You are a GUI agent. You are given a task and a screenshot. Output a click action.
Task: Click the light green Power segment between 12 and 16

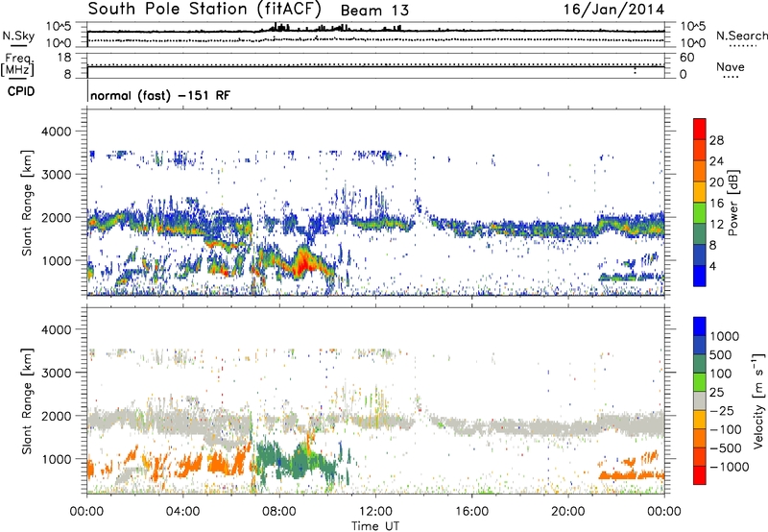pyautogui.click(x=700, y=213)
